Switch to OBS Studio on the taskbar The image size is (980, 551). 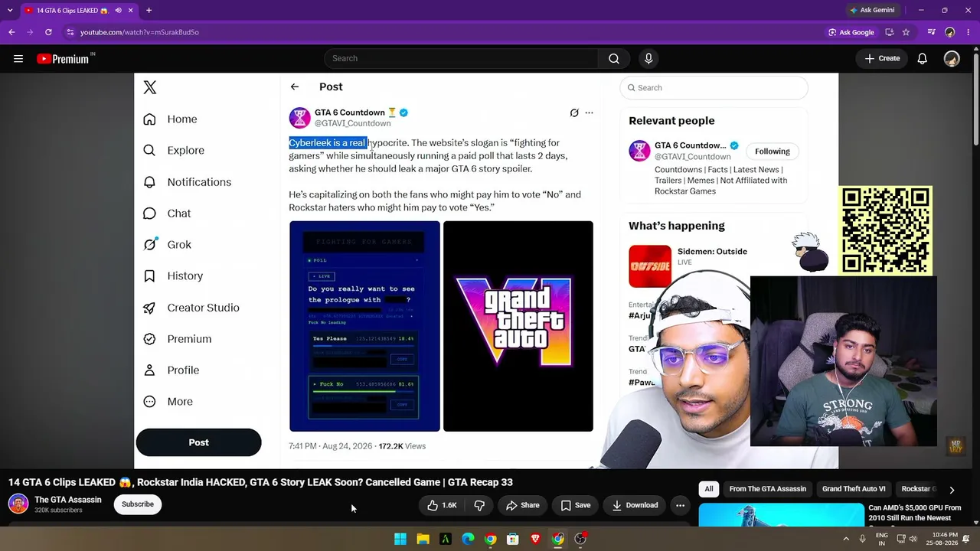pos(580,539)
